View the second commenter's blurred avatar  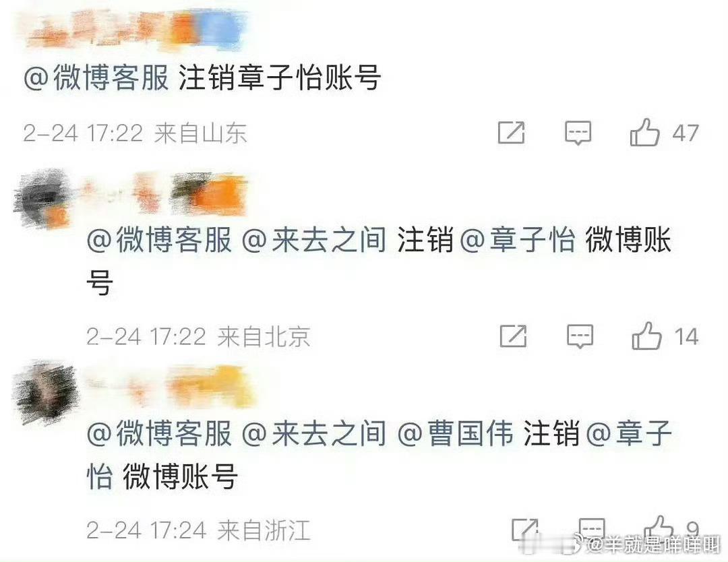pyautogui.click(x=43, y=199)
